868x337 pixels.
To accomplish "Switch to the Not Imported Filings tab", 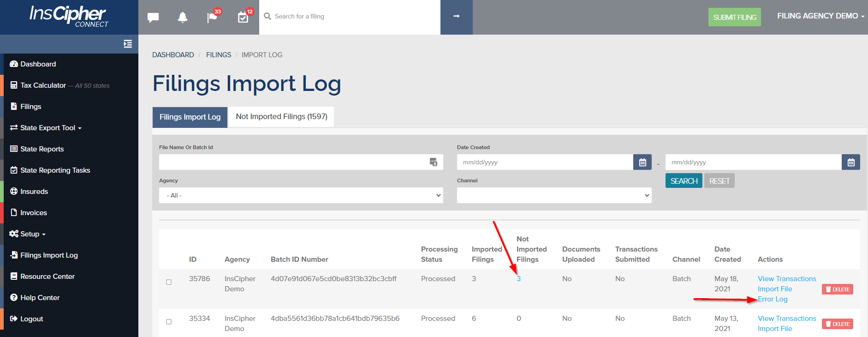I will click(x=281, y=117).
